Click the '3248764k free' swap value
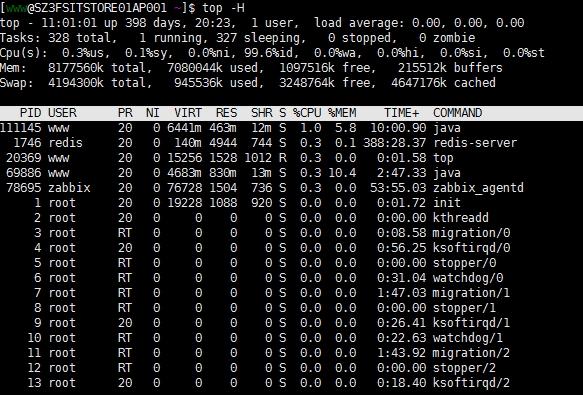This screenshot has height=395, width=583. 324,83
